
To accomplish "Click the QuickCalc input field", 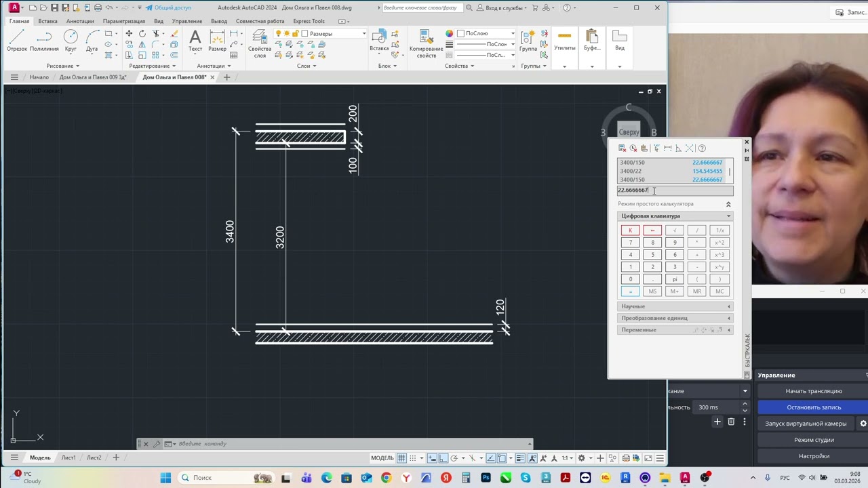I will [675, 190].
